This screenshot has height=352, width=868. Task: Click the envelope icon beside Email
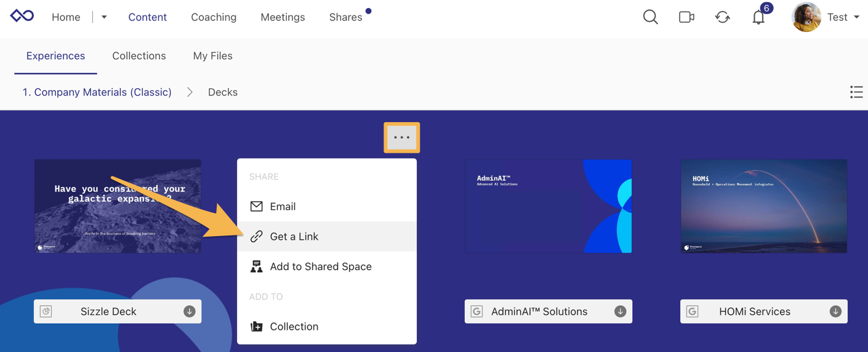pos(256,207)
